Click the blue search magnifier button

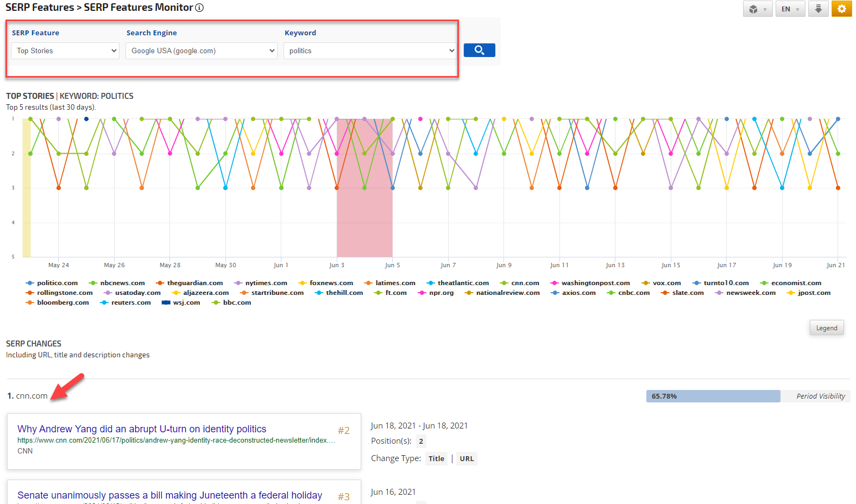479,51
